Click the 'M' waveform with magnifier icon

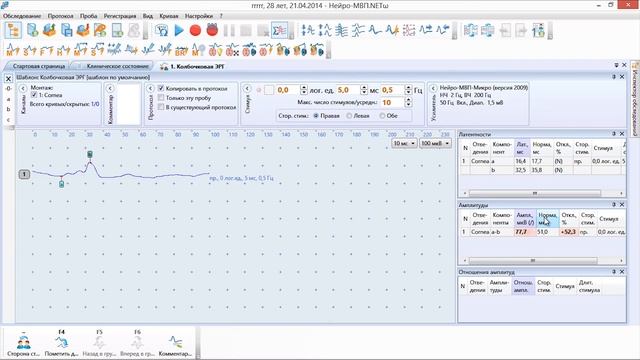[x=198, y=50]
